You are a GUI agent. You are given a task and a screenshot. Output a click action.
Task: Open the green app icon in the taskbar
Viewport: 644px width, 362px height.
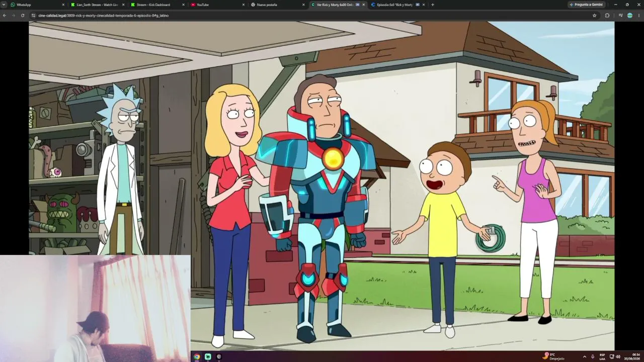208,356
